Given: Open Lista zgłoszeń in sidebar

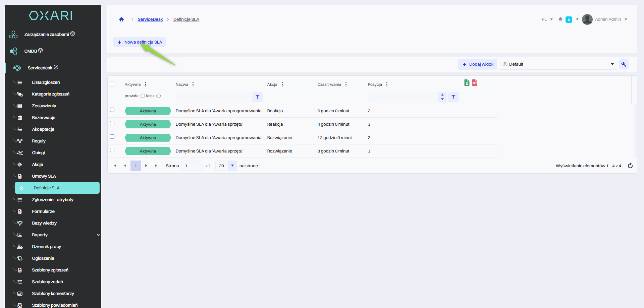Looking at the screenshot, I should (x=46, y=82).
